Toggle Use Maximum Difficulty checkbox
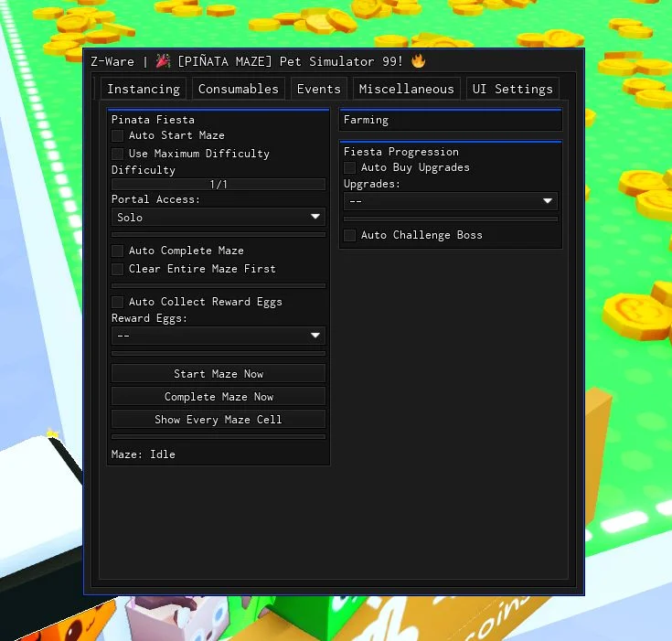Image resolution: width=672 pixels, height=641 pixels. (x=117, y=154)
